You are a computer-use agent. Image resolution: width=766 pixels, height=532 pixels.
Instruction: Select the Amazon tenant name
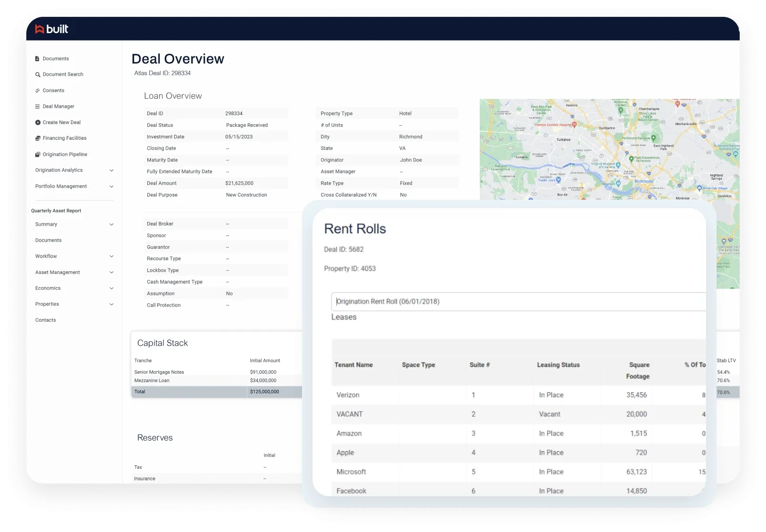pos(349,434)
